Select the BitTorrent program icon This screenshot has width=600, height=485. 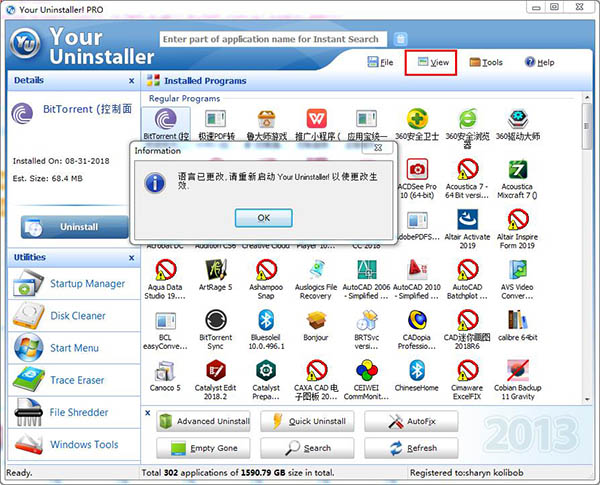coord(166,119)
